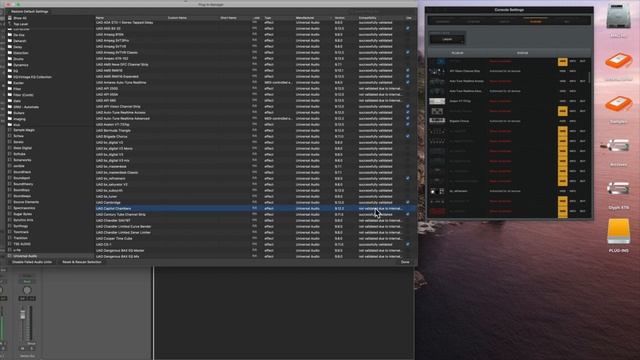
Task: Select Sonarworks manufacturer in sidebar
Action: click(22, 160)
